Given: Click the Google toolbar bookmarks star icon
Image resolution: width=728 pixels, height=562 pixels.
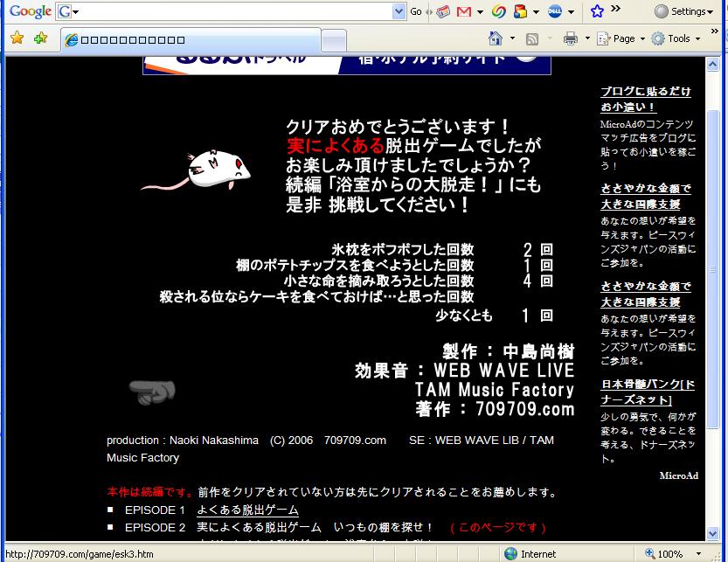Looking at the screenshot, I should 597,11.
